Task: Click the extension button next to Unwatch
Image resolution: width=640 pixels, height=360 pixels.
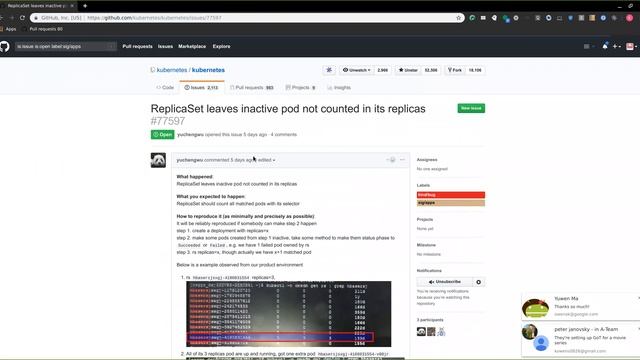Action: pyautogui.click(x=329, y=70)
